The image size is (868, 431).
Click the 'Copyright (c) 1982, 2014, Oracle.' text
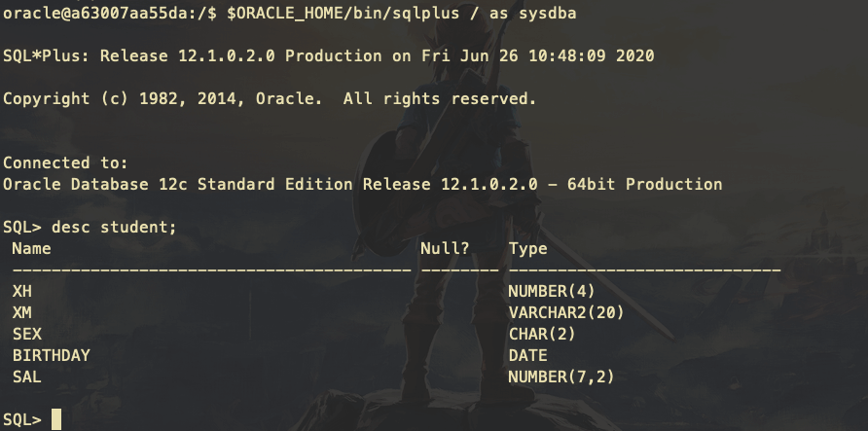click(x=163, y=99)
